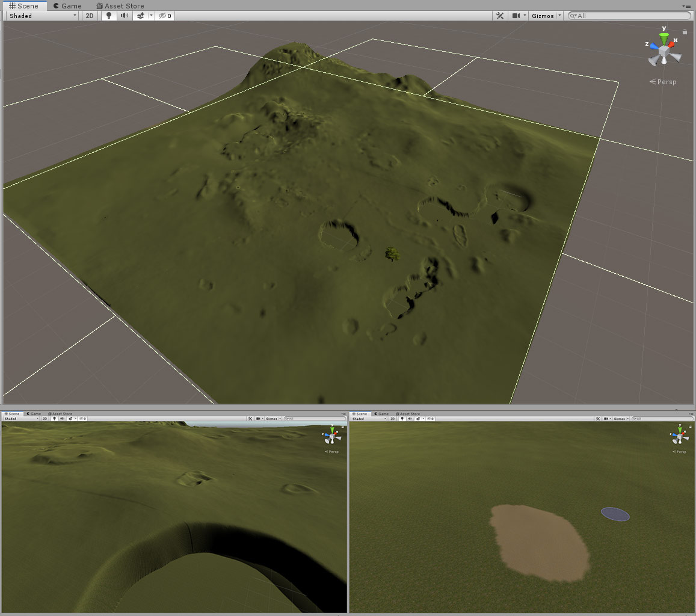This screenshot has height=616, width=696.
Task: Open the component tools wrench icon
Action: point(499,16)
